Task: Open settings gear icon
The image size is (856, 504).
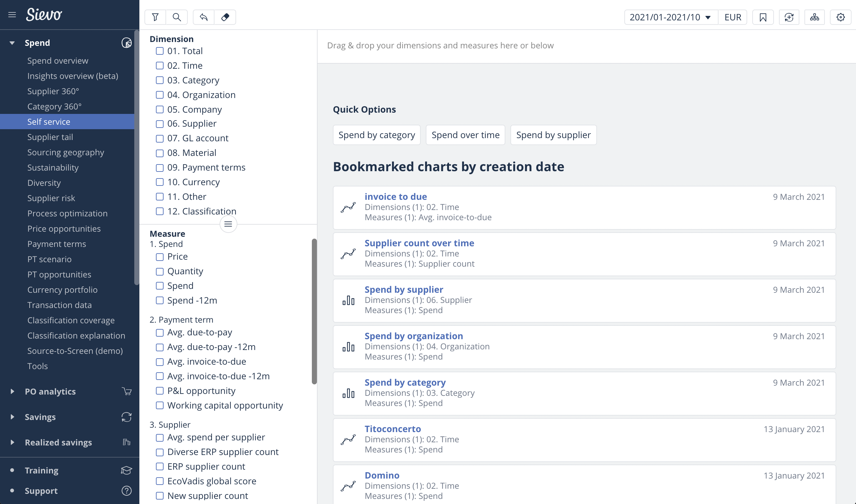Action: [840, 17]
